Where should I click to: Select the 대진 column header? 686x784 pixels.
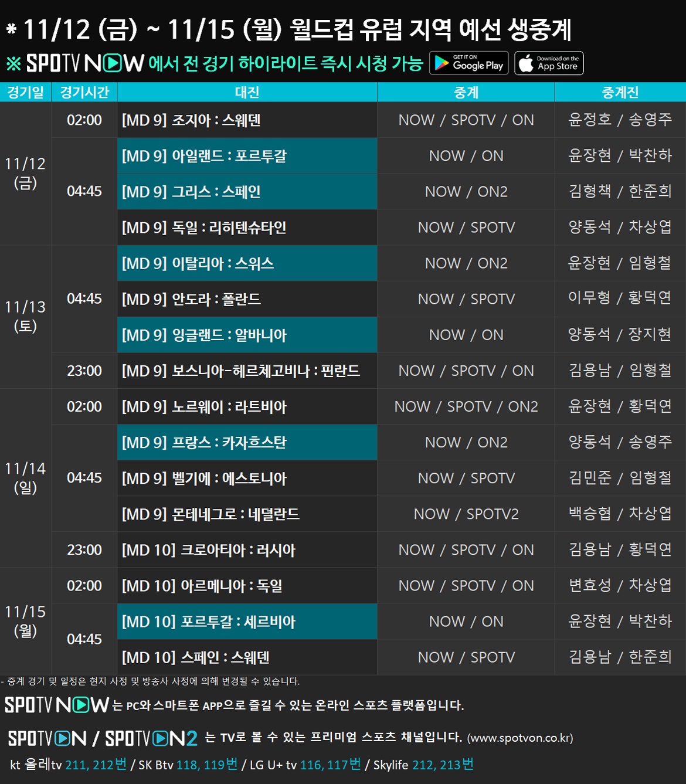247,92
